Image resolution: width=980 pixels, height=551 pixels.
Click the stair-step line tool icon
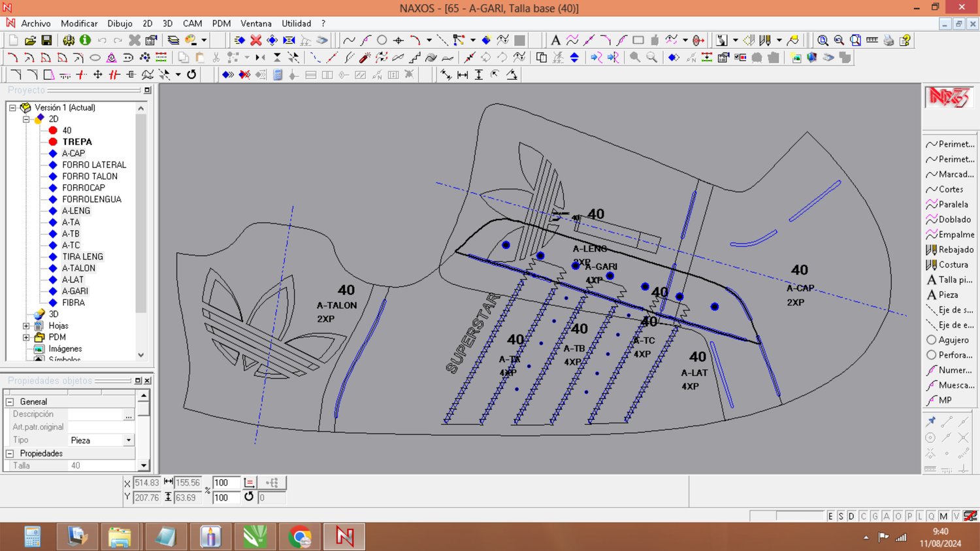(x=414, y=58)
